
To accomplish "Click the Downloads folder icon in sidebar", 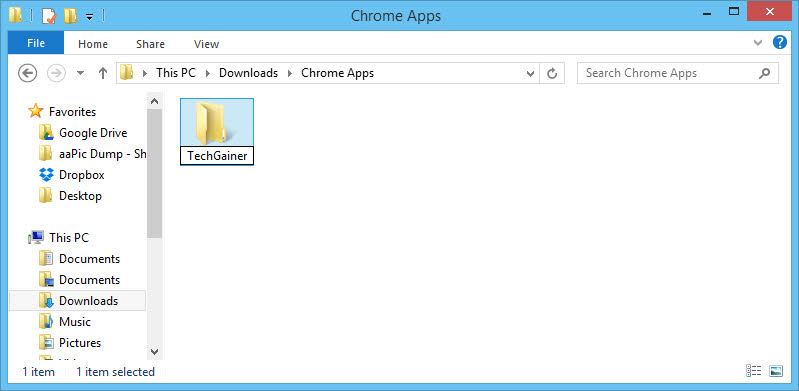I will 46,301.
